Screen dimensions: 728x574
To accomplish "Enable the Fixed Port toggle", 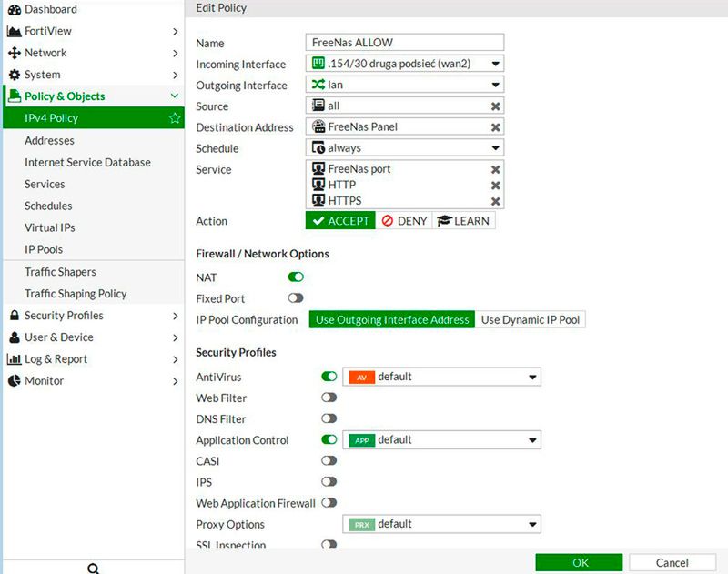I will tap(296, 297).
